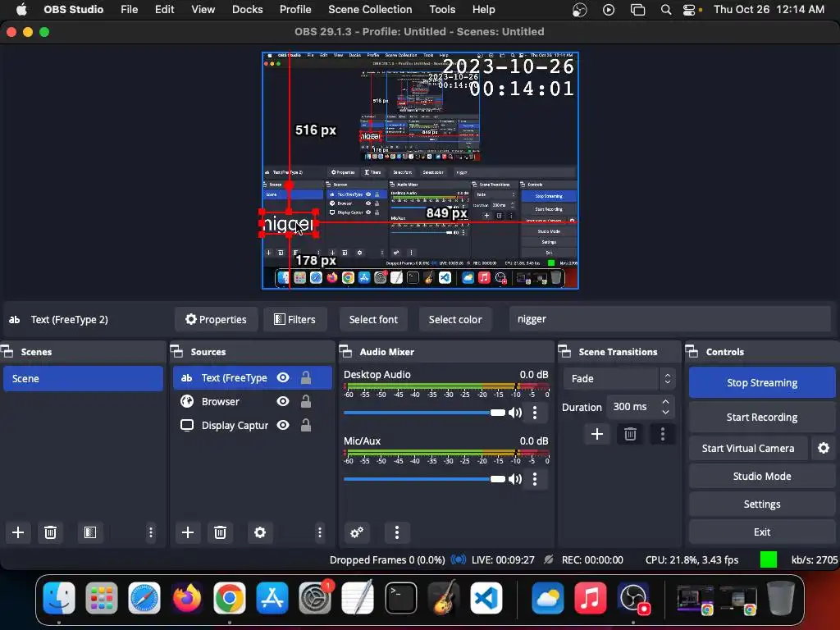Open advanced audio properties gears icon

[x=356, y=532]
